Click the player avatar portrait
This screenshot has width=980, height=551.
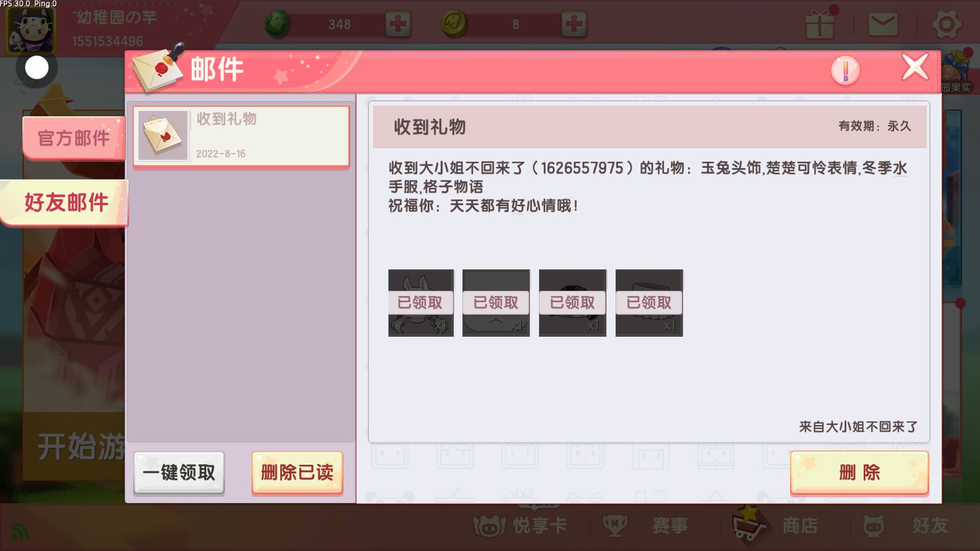[30, 28]
